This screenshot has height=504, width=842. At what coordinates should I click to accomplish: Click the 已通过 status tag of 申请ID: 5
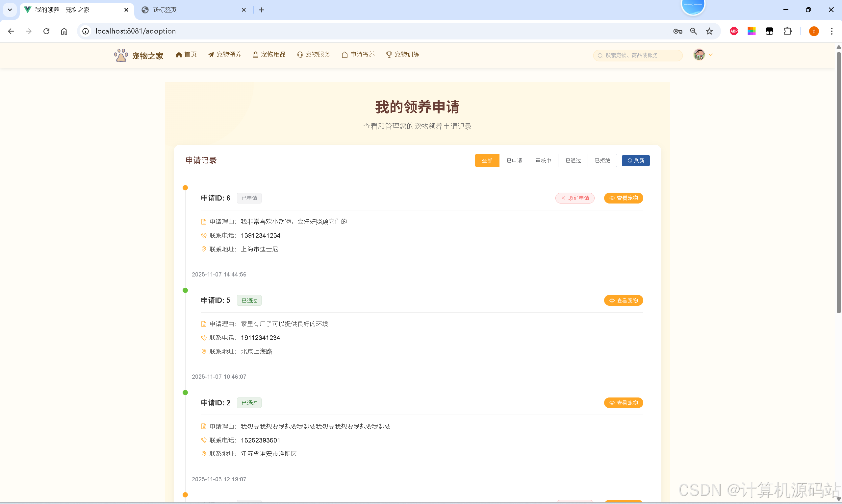coord(249,300)
